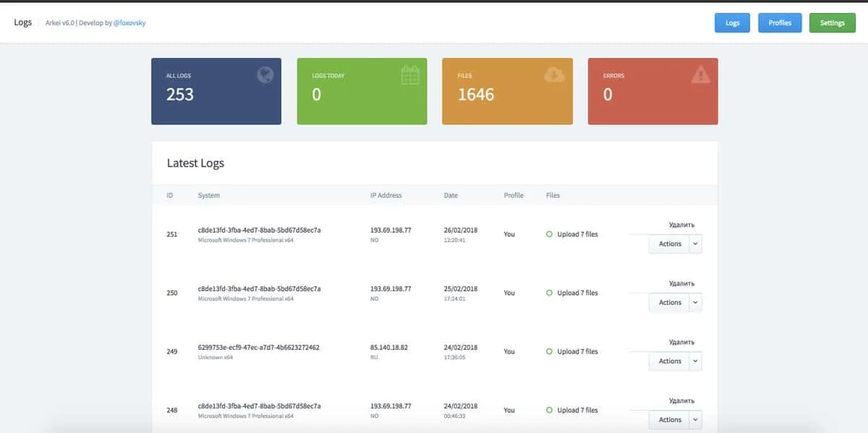Click green status circle in log 250 row
This screenshot has width=868, height=433.
550,293
